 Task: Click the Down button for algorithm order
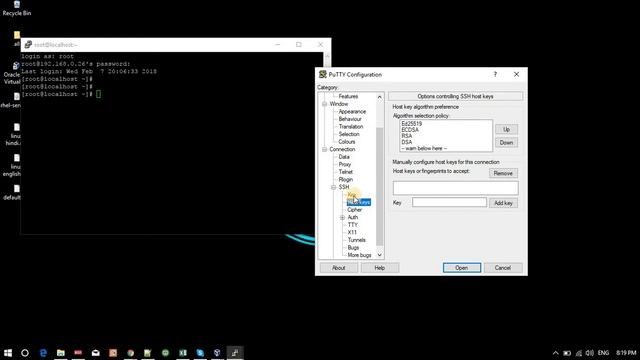coord(507,142)
